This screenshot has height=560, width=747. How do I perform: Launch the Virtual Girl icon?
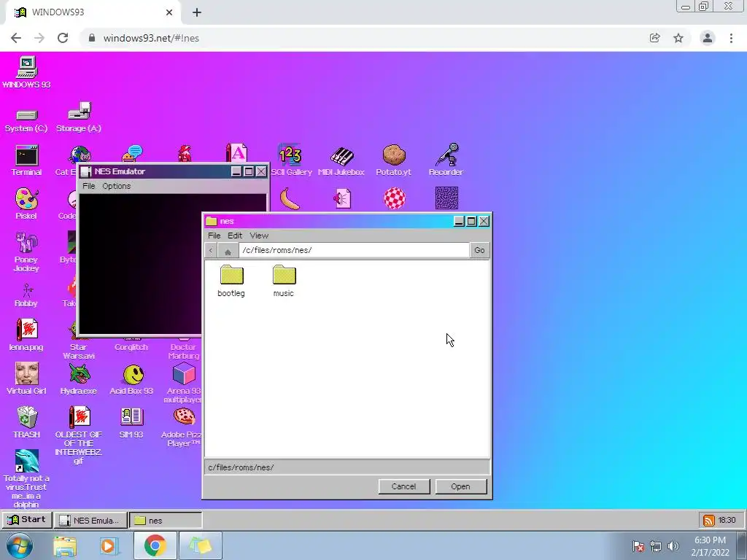[26, 378]
